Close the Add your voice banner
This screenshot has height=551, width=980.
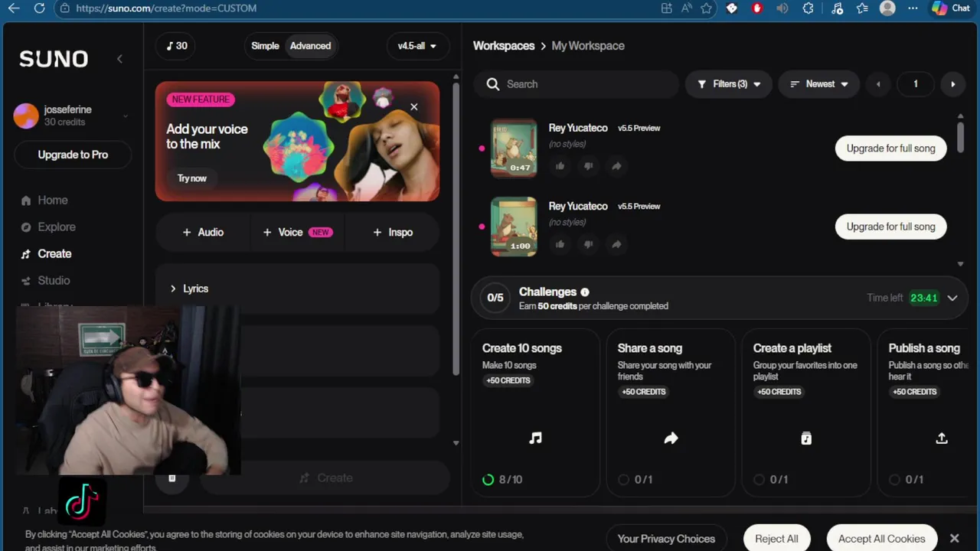(x=414, y=107)
